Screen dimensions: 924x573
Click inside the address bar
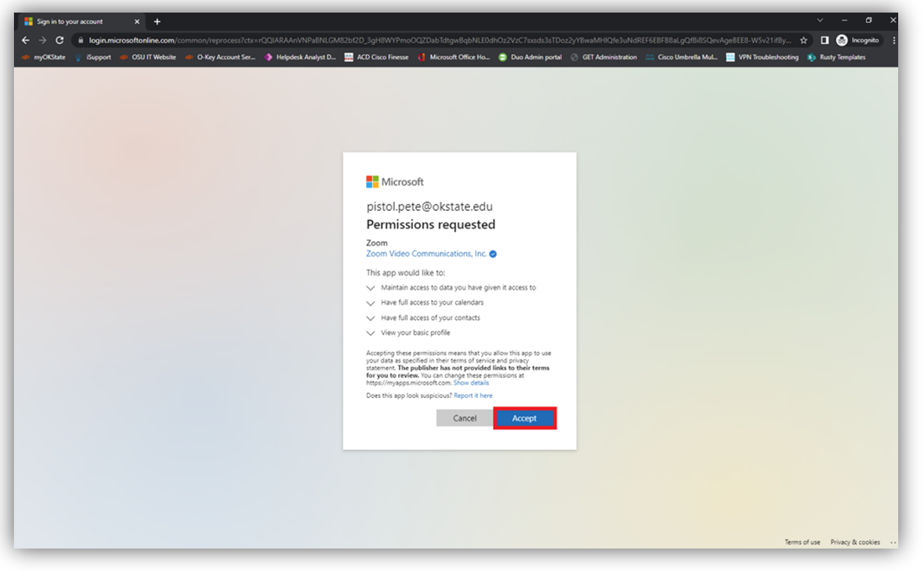[279, 40]
